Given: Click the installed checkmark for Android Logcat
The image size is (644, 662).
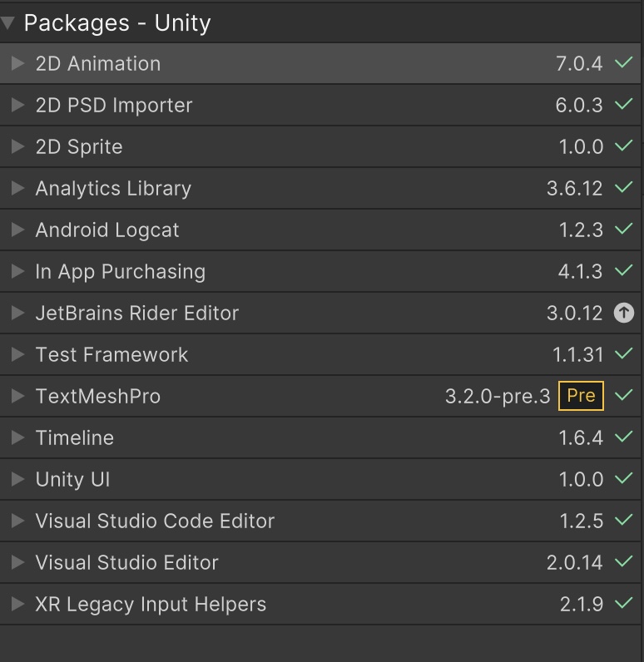Looking at the screenshot, I should point(624,229).
